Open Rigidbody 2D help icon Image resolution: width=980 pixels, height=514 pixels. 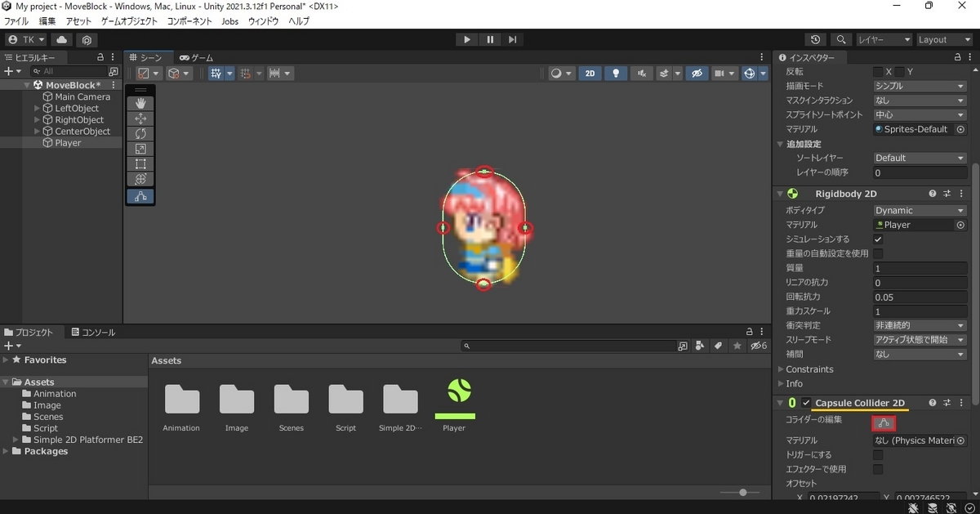933,194
